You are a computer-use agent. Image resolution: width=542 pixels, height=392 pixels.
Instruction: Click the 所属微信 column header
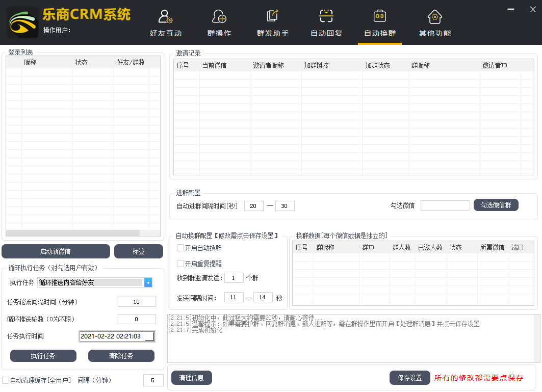point(492,247)
